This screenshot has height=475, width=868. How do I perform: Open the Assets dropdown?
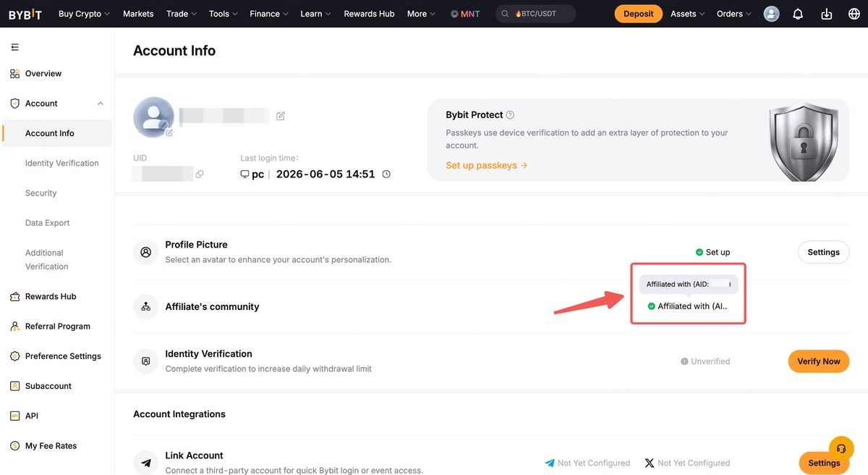tap(688, 14)
